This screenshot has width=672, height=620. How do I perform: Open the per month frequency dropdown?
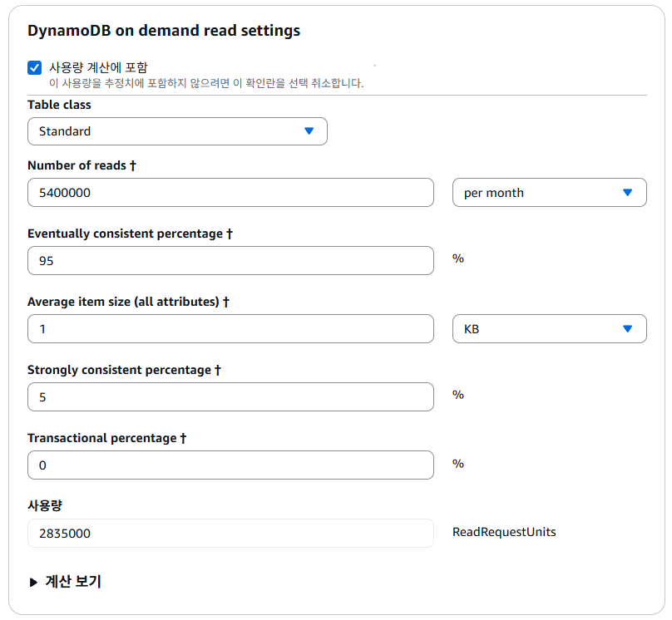click(x=550, y=193)
